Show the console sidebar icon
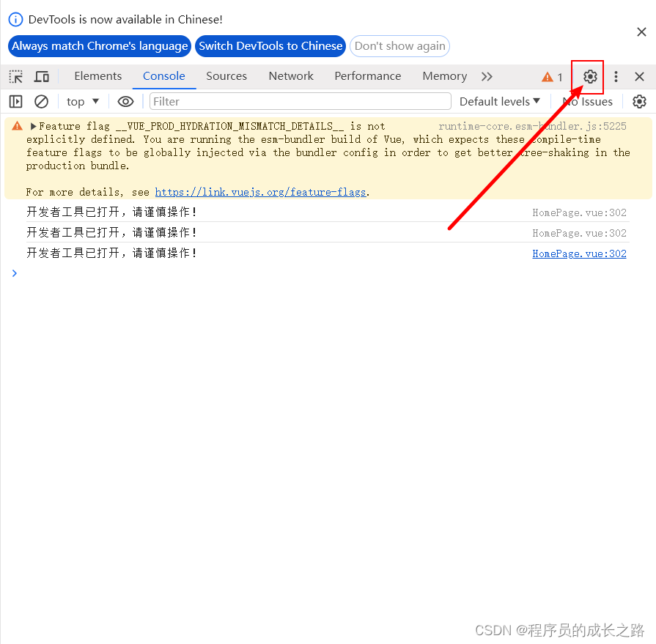The height and width of the screenshot is (644, 656). point(15,102)
